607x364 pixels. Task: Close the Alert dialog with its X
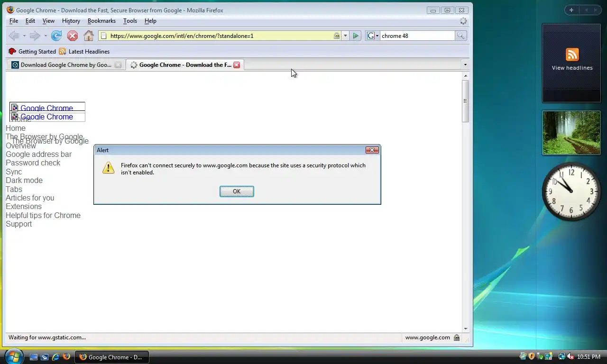pyautogui.click(x=372, y=150)
